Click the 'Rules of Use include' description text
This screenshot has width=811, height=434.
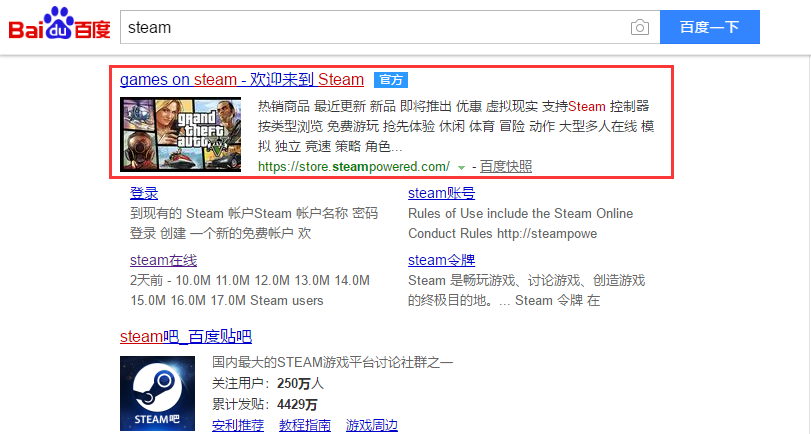tap(520, 223)
